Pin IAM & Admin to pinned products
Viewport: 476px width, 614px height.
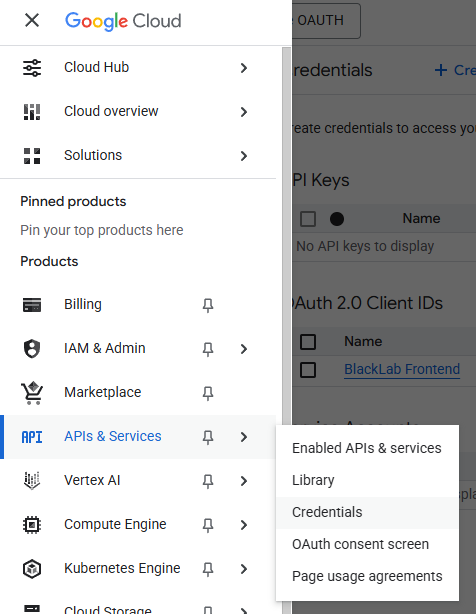[x=208, y=349]
